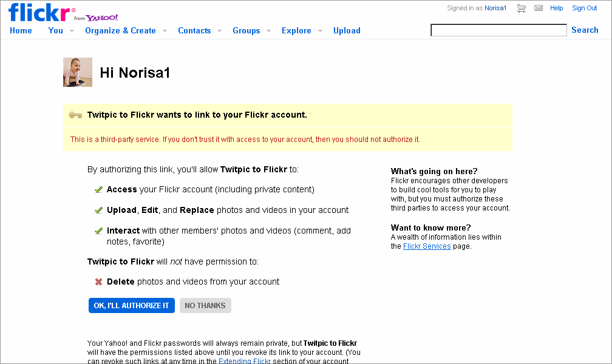Click the search input field
This screenshot has height=364, width=612.
(x=498, y=30)
